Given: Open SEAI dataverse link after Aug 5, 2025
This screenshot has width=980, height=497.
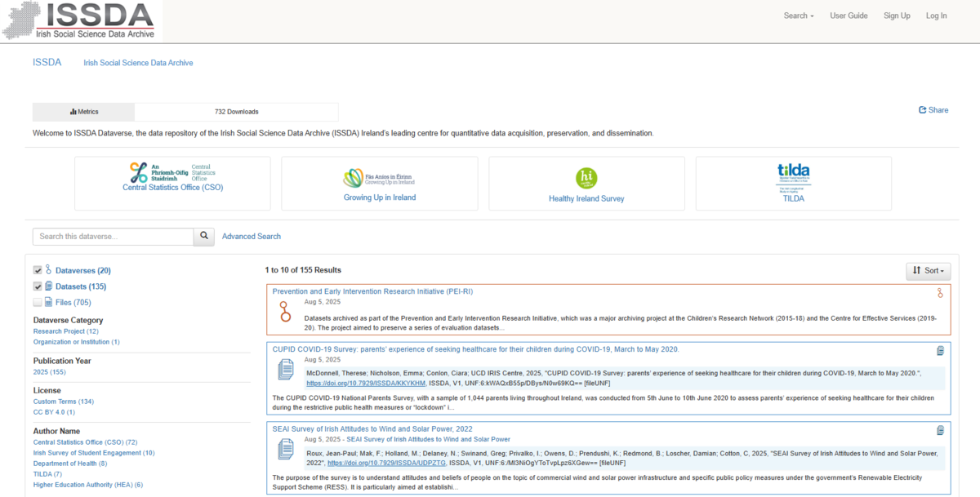Looking at the screenshot, I should [x=428, y=439].
